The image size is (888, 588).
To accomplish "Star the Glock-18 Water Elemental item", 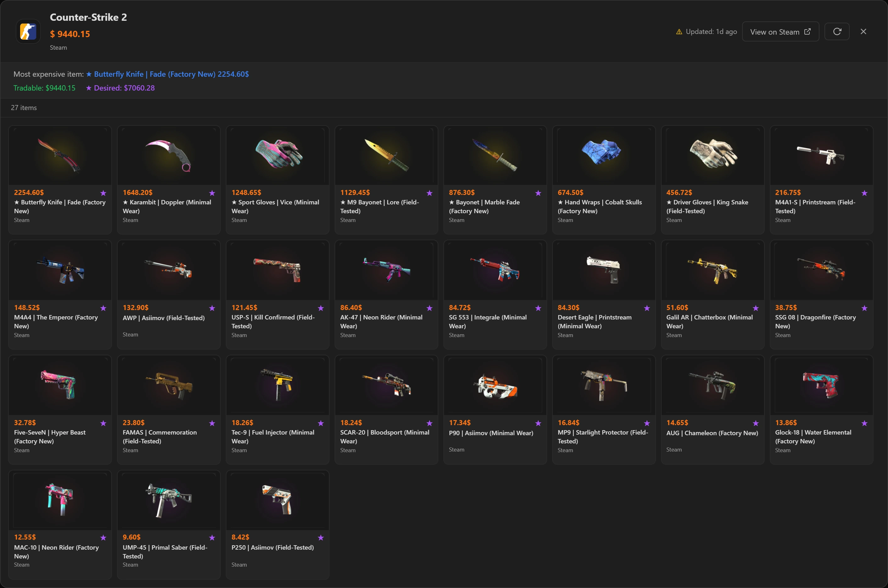I will [864, 423].
